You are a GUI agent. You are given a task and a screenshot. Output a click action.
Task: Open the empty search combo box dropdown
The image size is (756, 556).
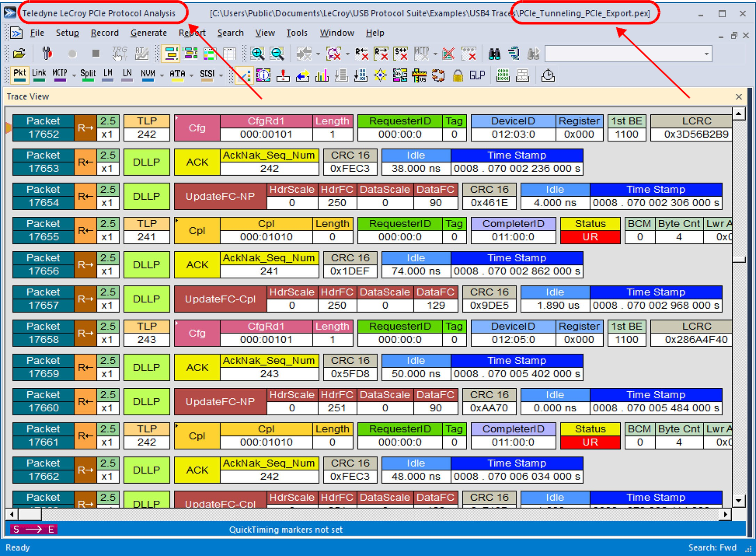(x=706, y=54)
